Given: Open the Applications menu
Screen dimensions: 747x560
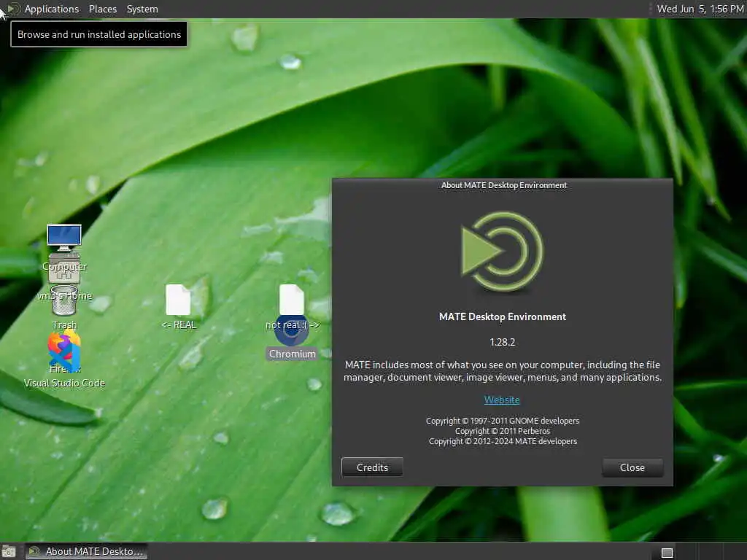Looking at the screenshot, I should pyautogui.click(x=52, y=9).
